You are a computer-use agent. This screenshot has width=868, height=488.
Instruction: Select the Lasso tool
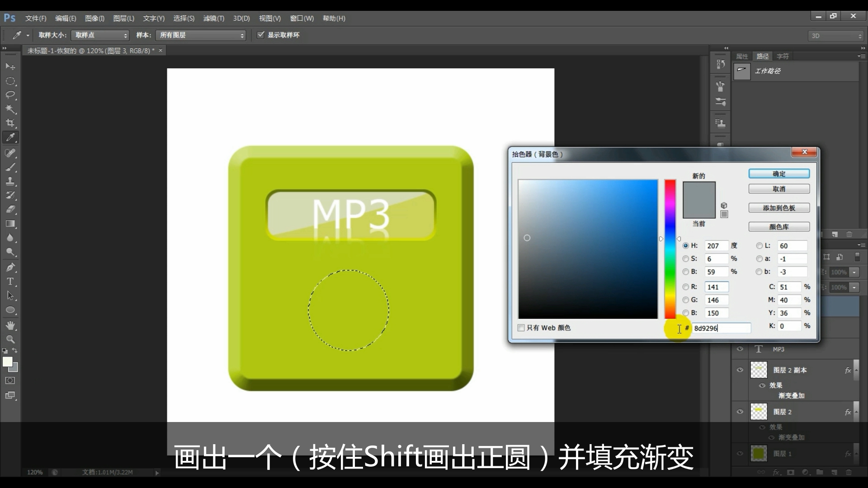tap(10, 95)
